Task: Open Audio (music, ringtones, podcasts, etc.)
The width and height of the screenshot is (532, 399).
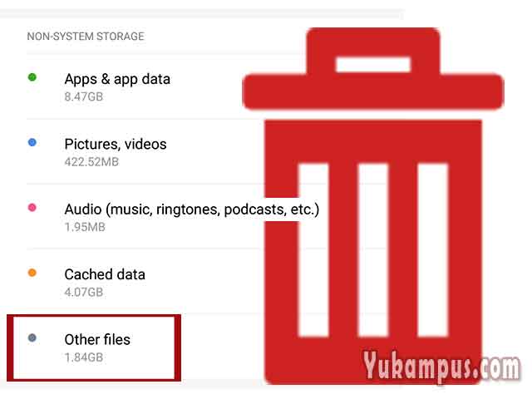Action: tap(192, 209)
